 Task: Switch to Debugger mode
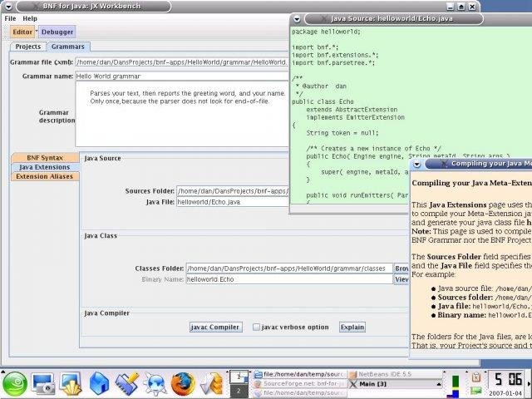pos(57,32)
